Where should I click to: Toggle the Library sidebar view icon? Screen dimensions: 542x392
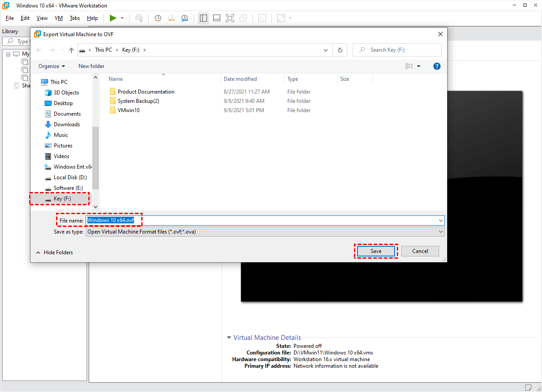203,18
